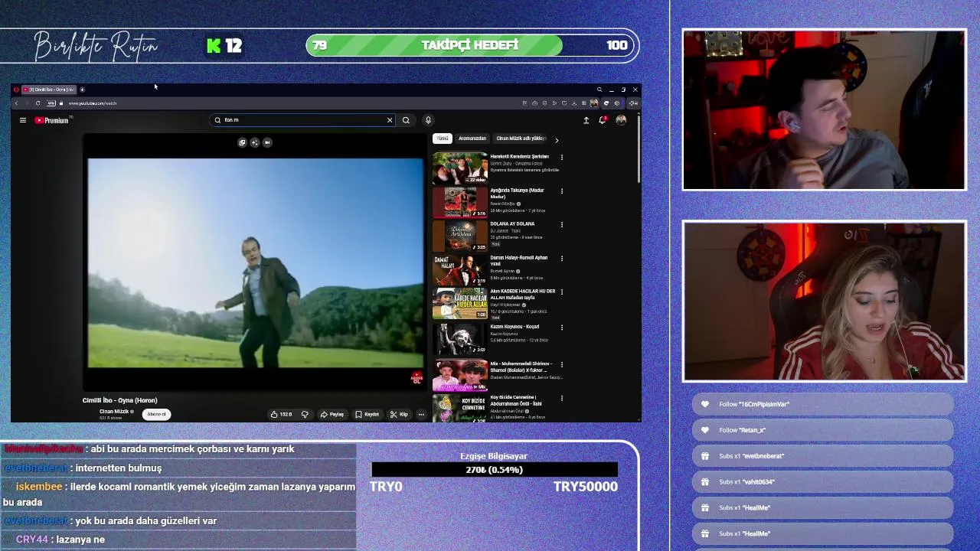Click the Klip clip button
The height and width of the screenshot is (551, 980).
tap(399, 414)
